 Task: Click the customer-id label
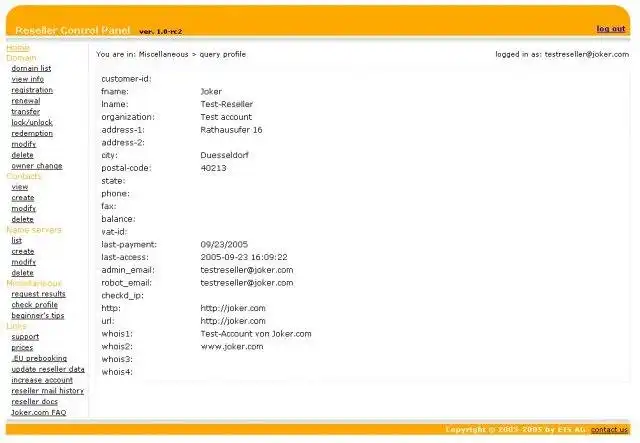tap(127, 79)
